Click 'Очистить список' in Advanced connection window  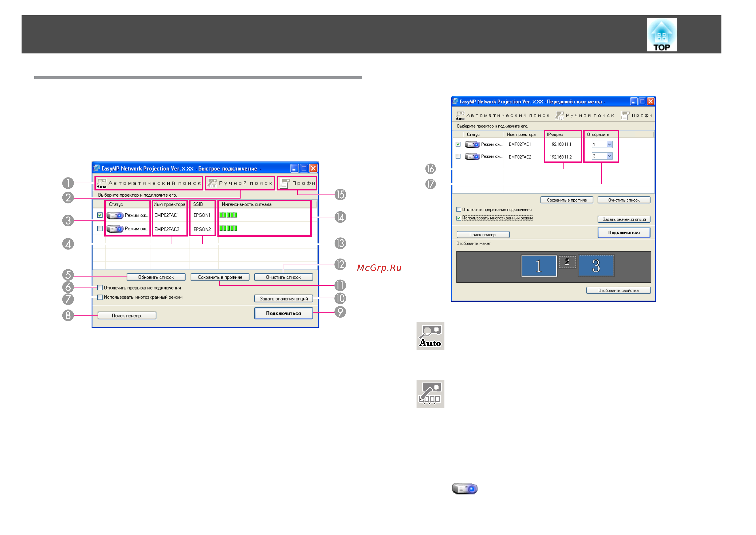[624, 200]
